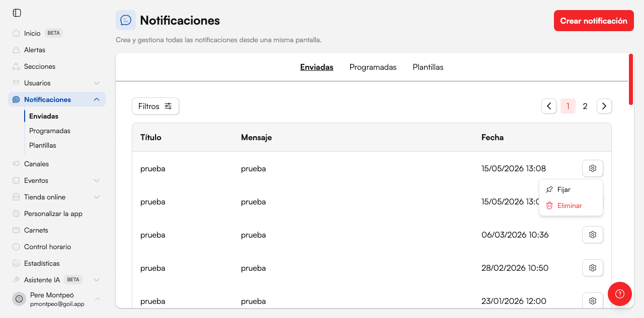Click the Asistente IA sparkle icon
644x318 pixels.
[x=16, y=280]
